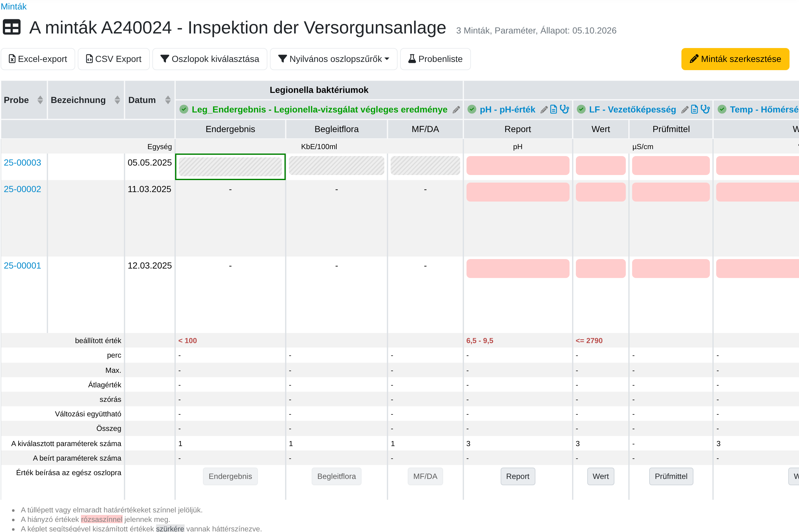Image resolution: width=799 pixels, height=532 pixels.
Task: Click the table grid icon beside the title
Action: point(12,27)
